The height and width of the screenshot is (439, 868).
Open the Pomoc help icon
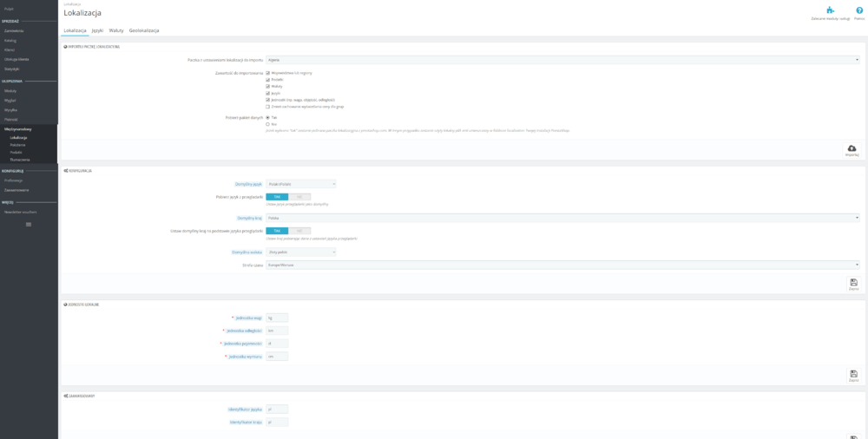[859, 10]
